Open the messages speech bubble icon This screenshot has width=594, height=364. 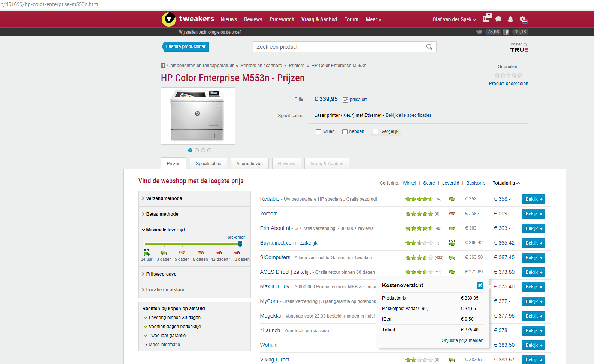pos(498,19)
